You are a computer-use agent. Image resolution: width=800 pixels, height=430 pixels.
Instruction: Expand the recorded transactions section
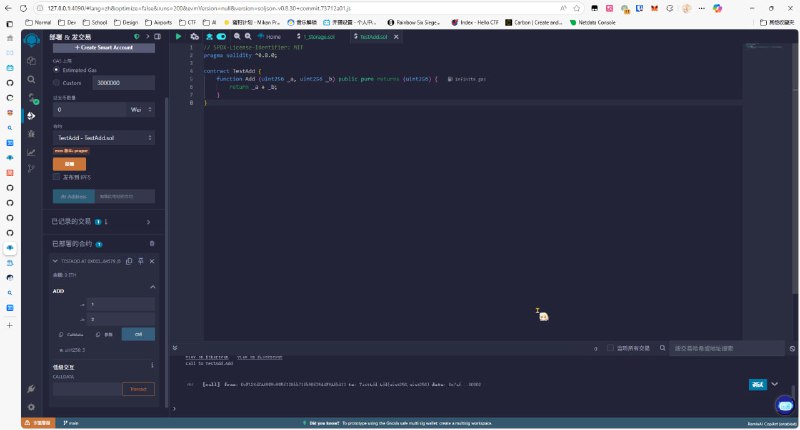[148, 221]
